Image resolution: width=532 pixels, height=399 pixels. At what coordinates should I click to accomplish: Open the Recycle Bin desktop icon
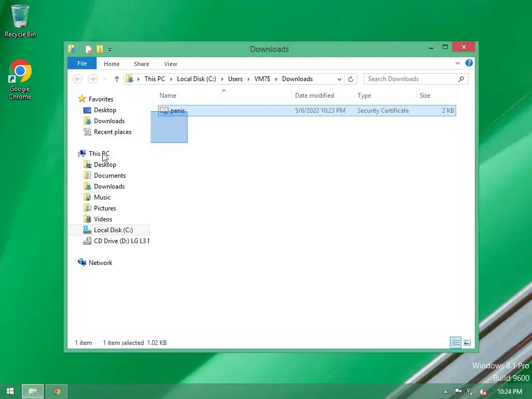point(20,21)
